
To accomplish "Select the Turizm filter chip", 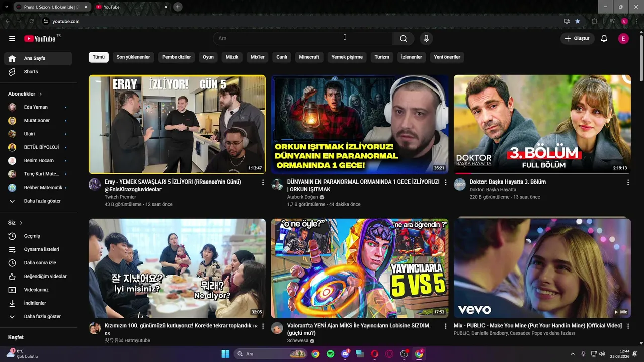I will (382, 57).
